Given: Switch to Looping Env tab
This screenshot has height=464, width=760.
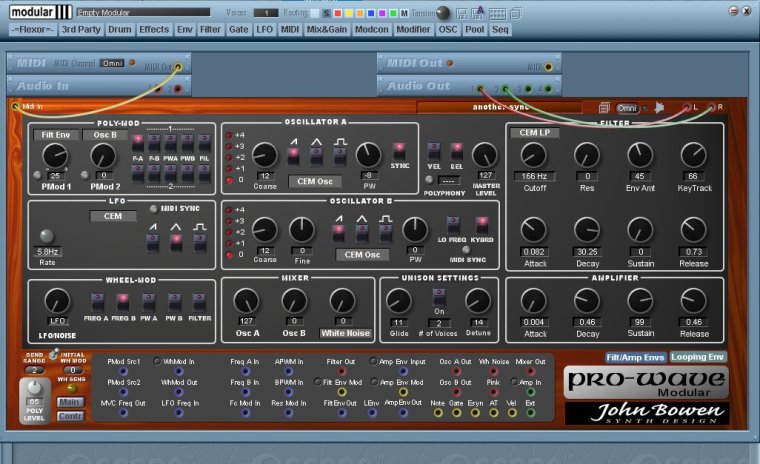Looking at the screenshot, I should coord(697,357).
